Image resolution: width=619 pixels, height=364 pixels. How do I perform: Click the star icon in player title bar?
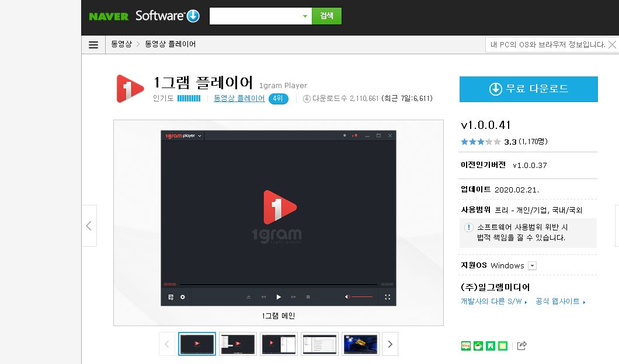(x=344, y=135)
